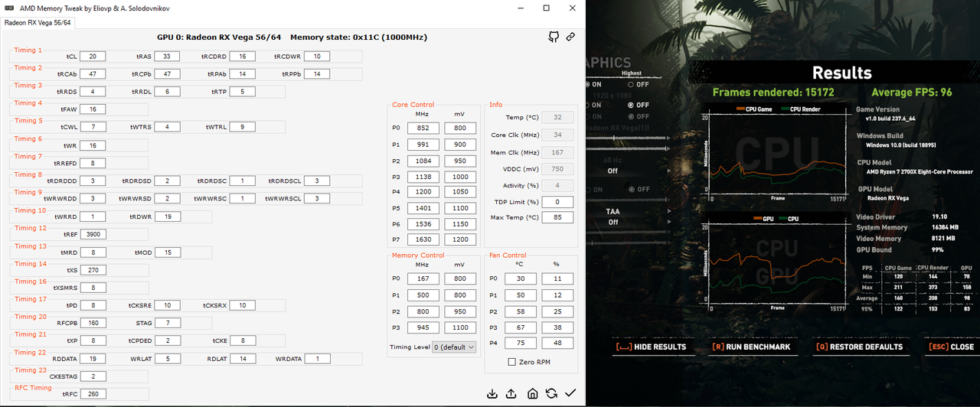980x407 pixels.
Task: Click AMD Memory Tweak title bar app icon
Action: [9, 8]
